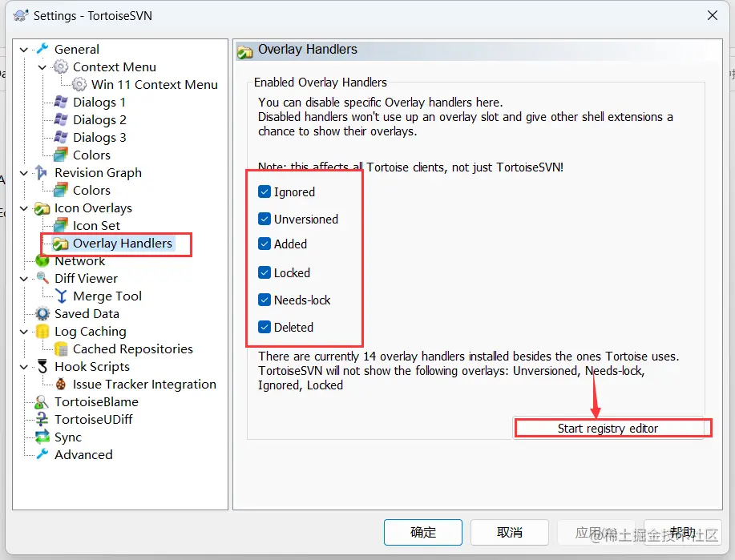The height and width of the screenshot is (560, 735).
Task: Collapse the Revision Graph node
Action: click(24, 173)
